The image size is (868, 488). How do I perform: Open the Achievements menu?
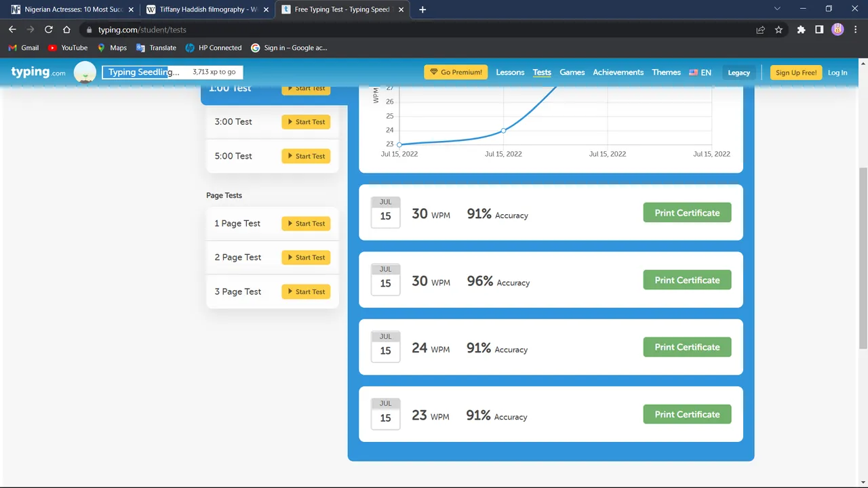[618, 73]
